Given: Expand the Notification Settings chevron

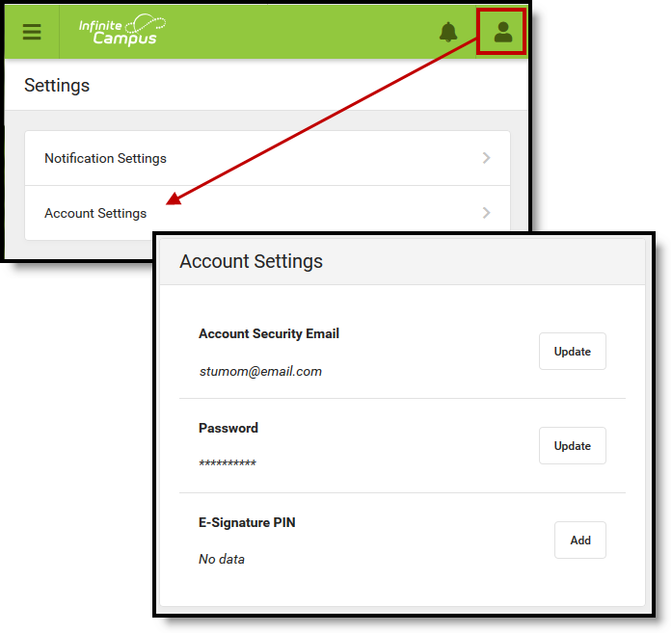Looking at the screenshot, I should [x=486, y=158].
